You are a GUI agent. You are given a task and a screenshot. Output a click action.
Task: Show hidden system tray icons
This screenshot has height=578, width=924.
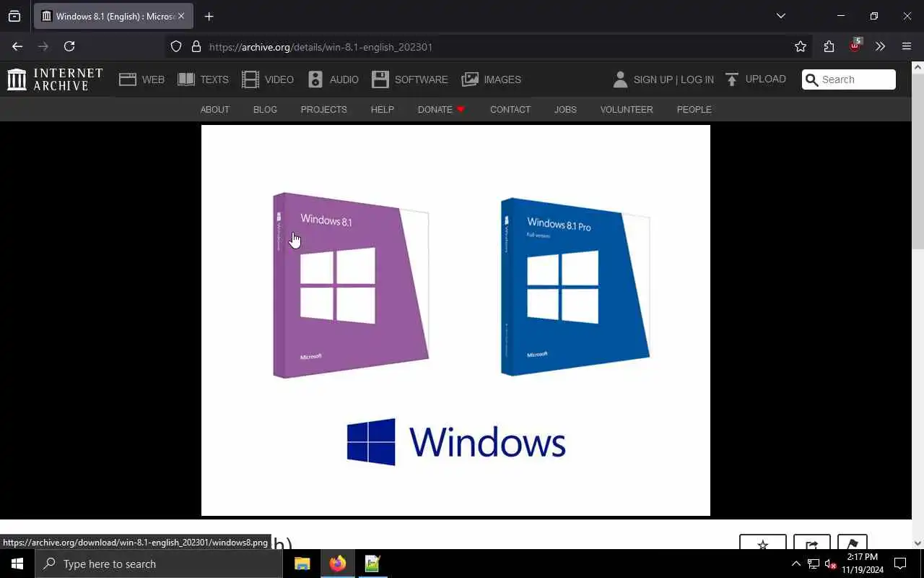pyautogui.click(x=796, y=564)
